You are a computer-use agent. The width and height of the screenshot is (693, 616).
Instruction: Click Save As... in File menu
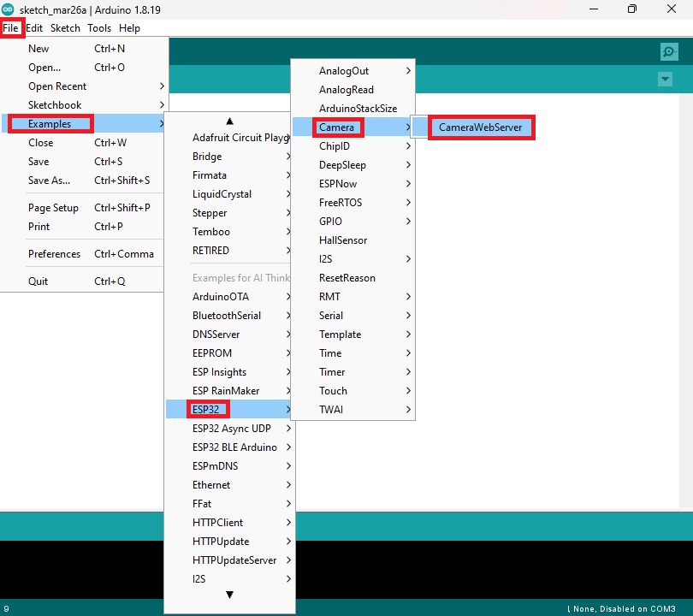(84, 181)
